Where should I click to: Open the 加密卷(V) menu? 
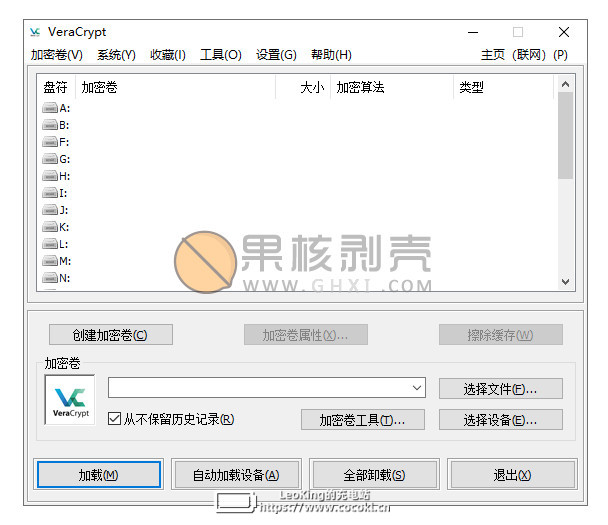tap(57, 55)
